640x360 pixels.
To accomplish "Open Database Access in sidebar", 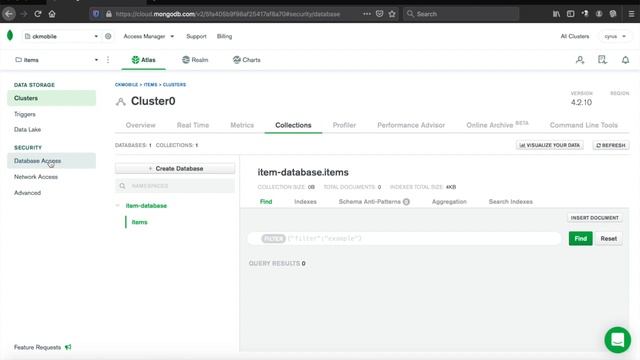I will click(x=51, y=161).
